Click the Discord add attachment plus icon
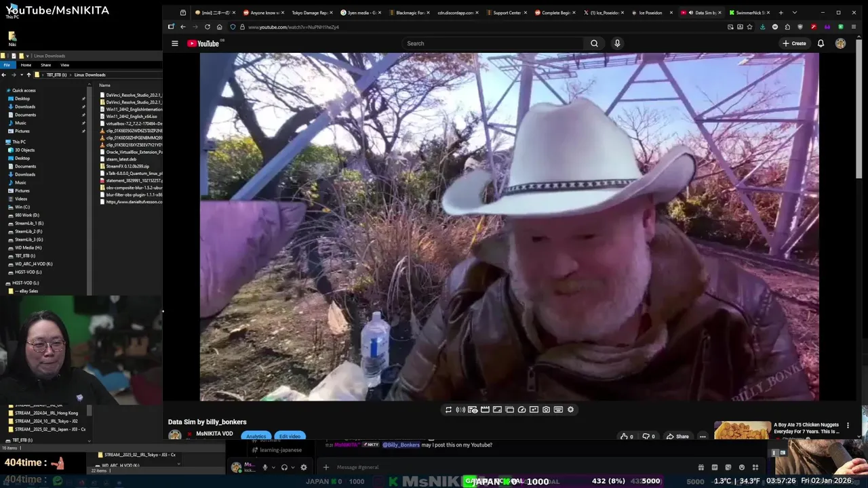The height and width of the screenshot is (488, 868). click(x=326, y=467)
